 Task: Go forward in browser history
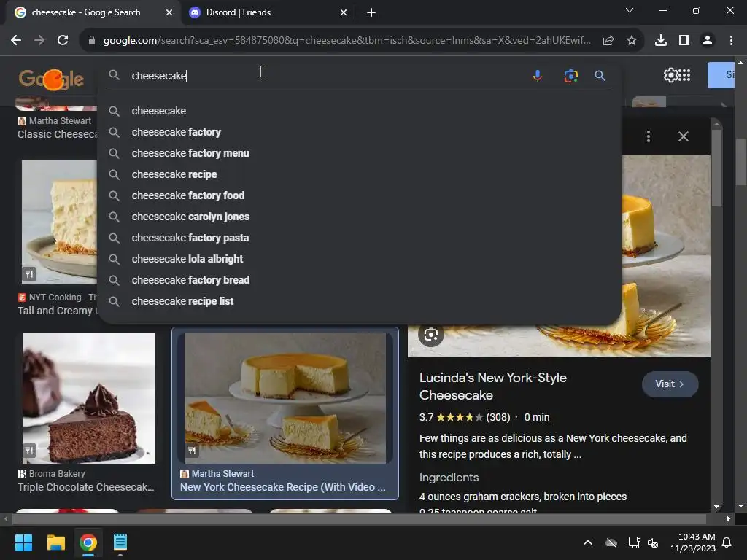tap(39, 41)
